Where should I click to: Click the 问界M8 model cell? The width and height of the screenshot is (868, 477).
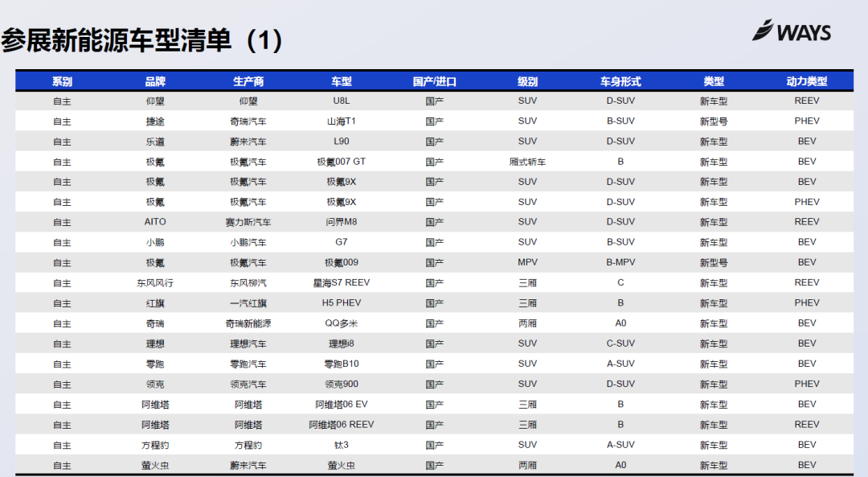tap(342, 222)
